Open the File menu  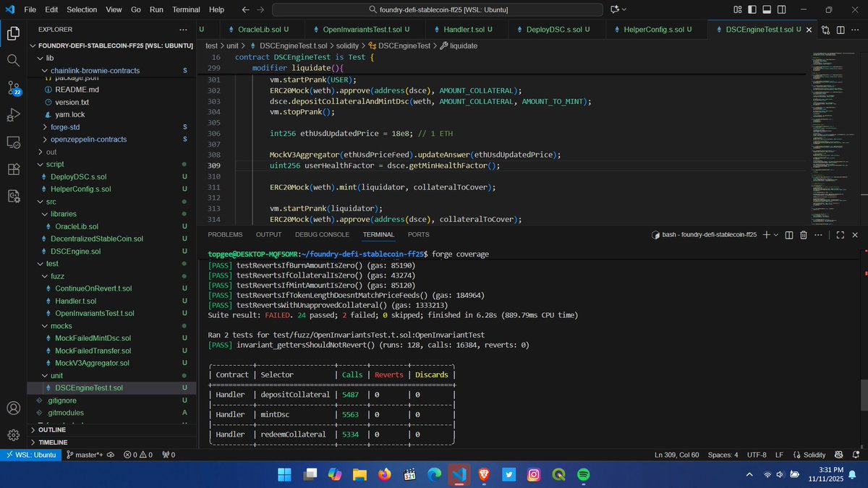30,9
